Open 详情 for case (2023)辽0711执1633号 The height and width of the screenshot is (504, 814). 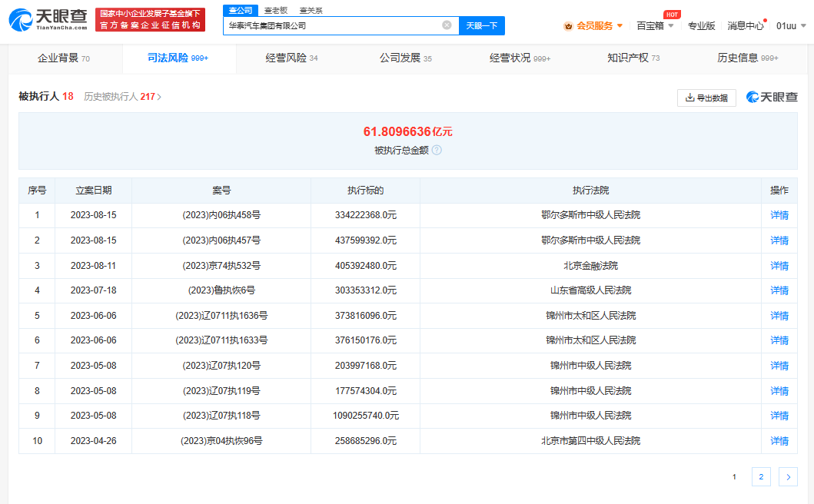click(779, 340)
